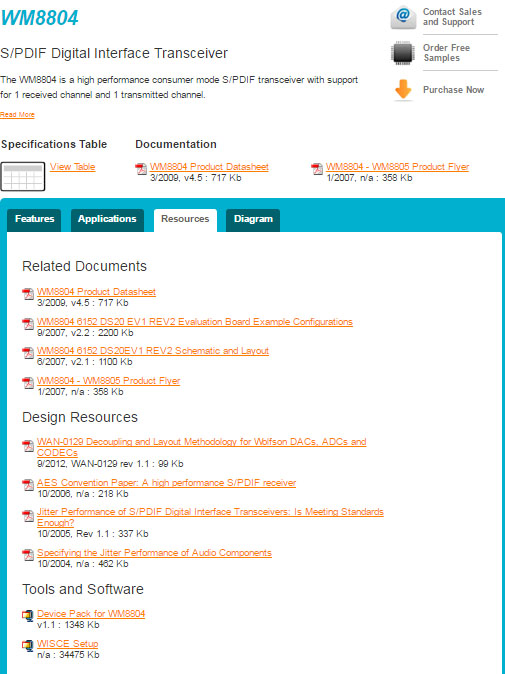Click PDF icon beside top Product Flyer link
Screen dimensions: 505x674
(x=317, y=169)
